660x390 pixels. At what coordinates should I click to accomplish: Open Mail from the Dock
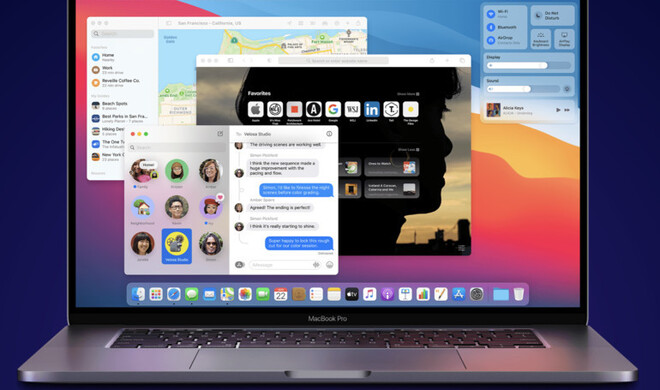point(209,294)
